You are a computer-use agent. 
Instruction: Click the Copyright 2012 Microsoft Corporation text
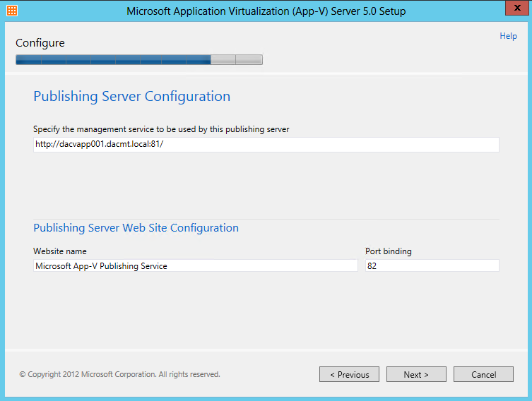coord(120,375)
